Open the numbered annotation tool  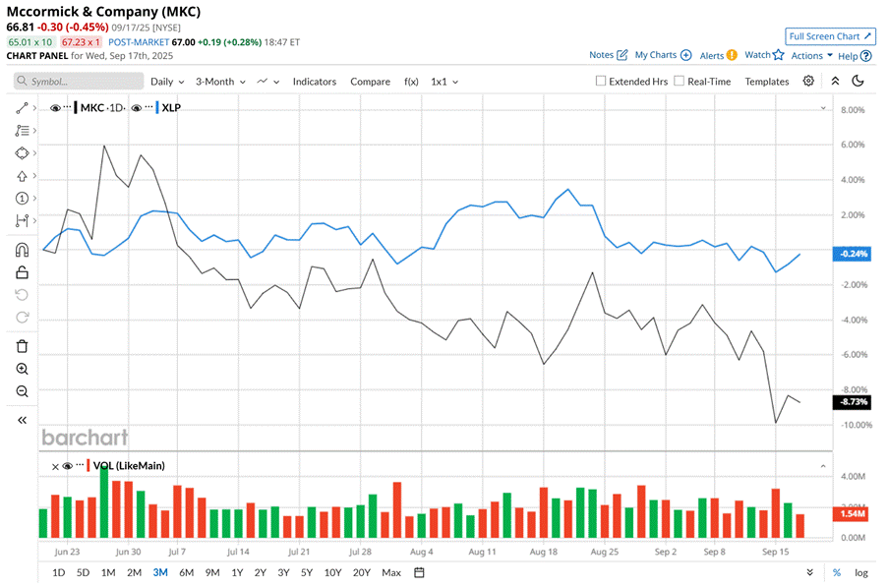click(22, 199)
